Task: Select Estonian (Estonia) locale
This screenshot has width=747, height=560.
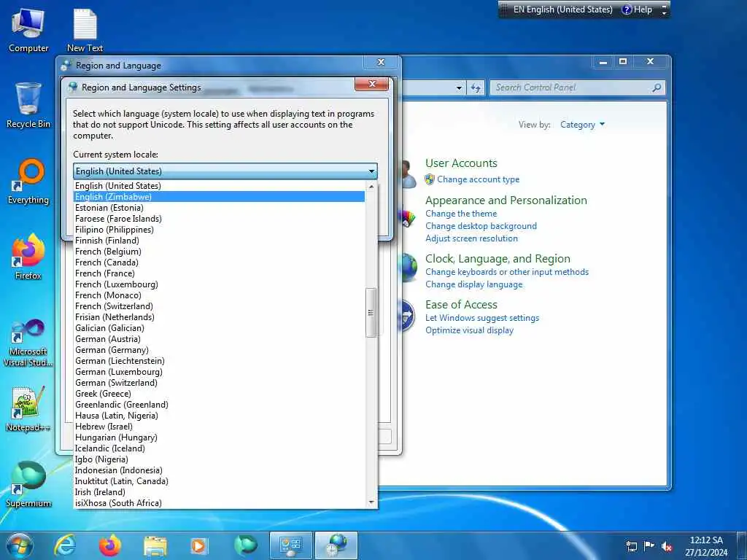Action: pyautogui.click(x=220, y=208)
